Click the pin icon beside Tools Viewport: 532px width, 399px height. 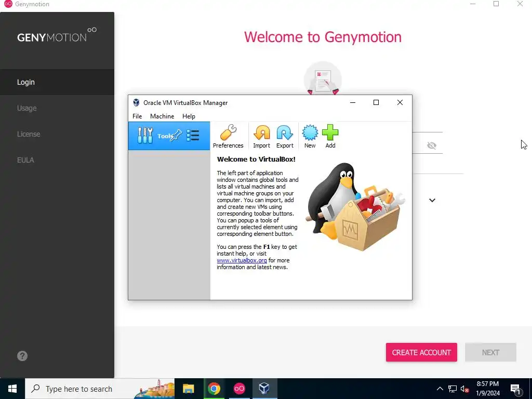coord(176,136)
